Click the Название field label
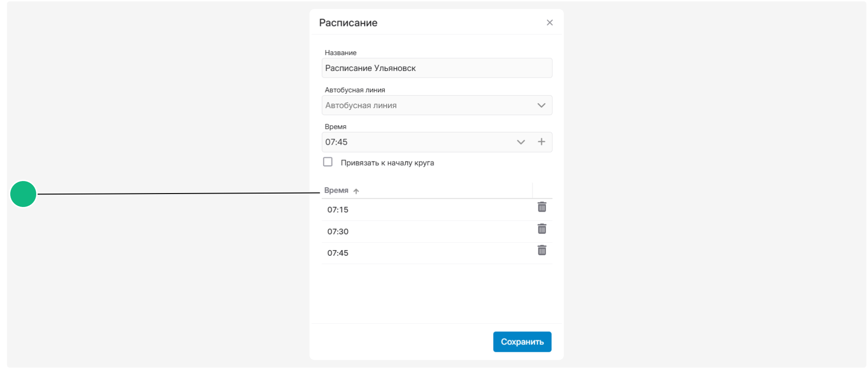 pyautogui.click(x=341, y=53)
